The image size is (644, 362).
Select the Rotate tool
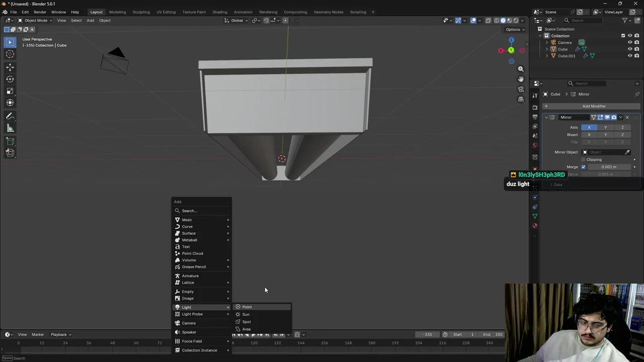10,79
